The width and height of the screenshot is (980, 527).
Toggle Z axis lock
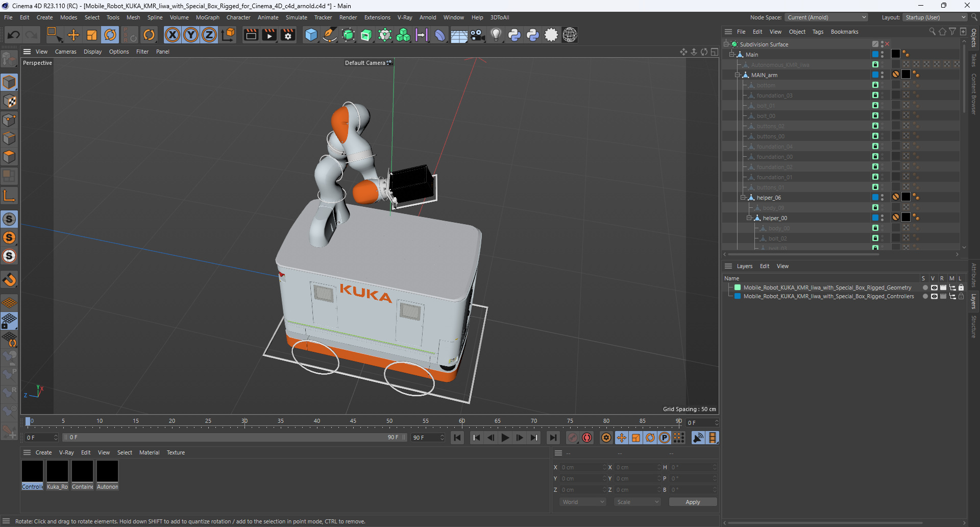pos(209,35)
